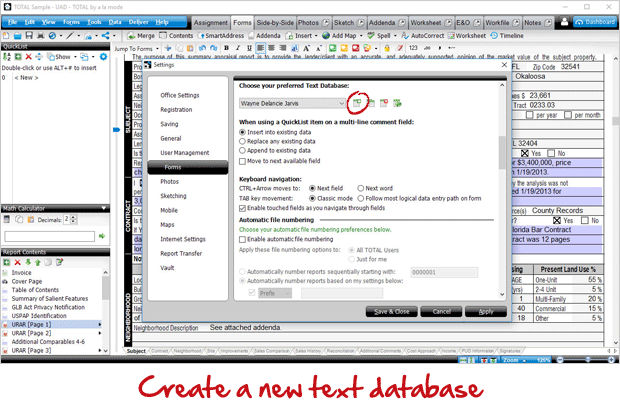The image size is (620, 410).
Task: Click the align right icon
Action: pos(283,48)
